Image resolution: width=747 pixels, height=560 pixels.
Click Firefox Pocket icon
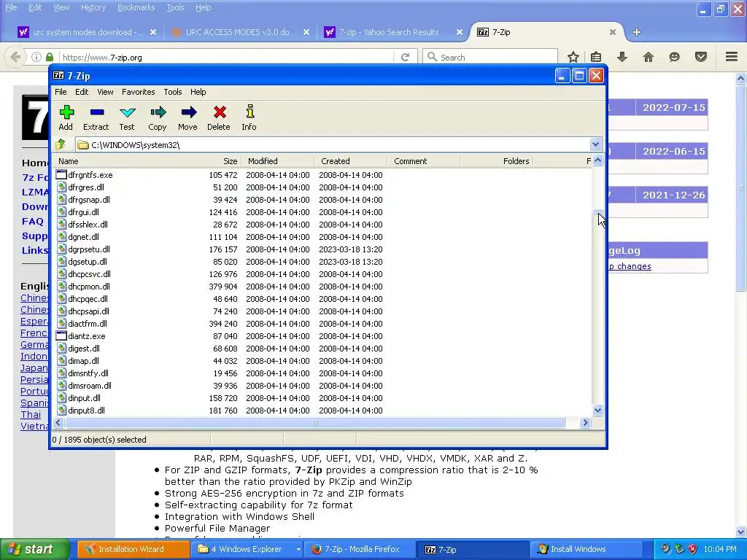tap(701, 57)
